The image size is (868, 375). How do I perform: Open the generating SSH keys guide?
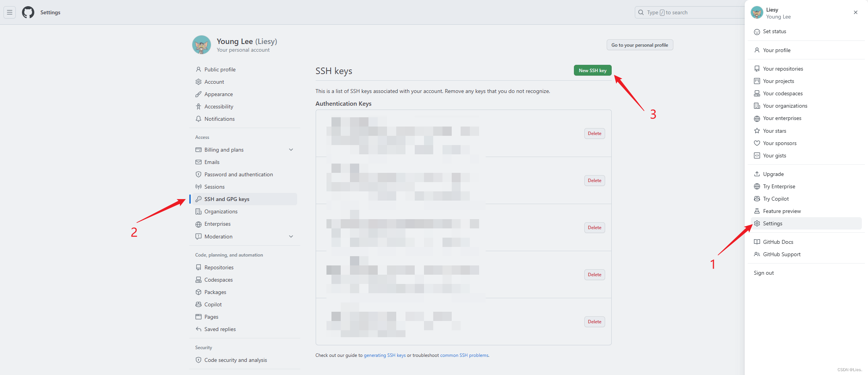coord(385,355)
